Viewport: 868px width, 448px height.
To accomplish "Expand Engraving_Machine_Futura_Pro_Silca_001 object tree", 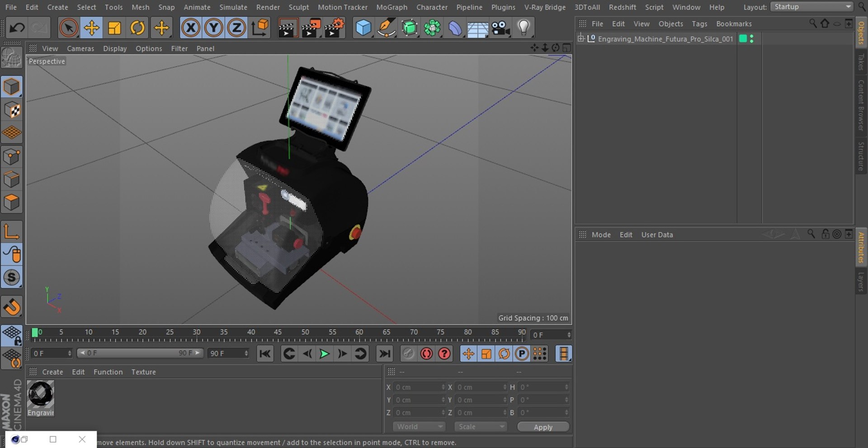I will (x=581, y=38).
